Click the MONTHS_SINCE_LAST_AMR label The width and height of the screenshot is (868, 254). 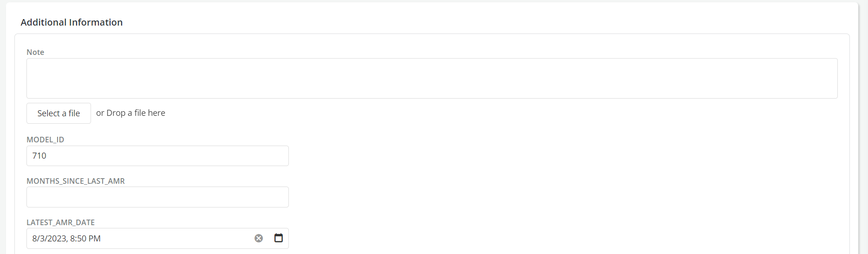[x=76, y=181]
